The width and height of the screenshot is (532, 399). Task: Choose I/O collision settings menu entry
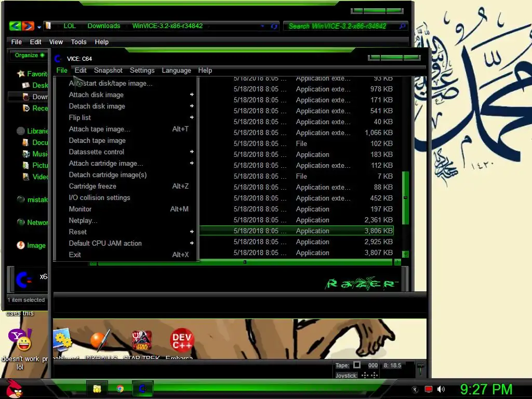tap(126, 197)
